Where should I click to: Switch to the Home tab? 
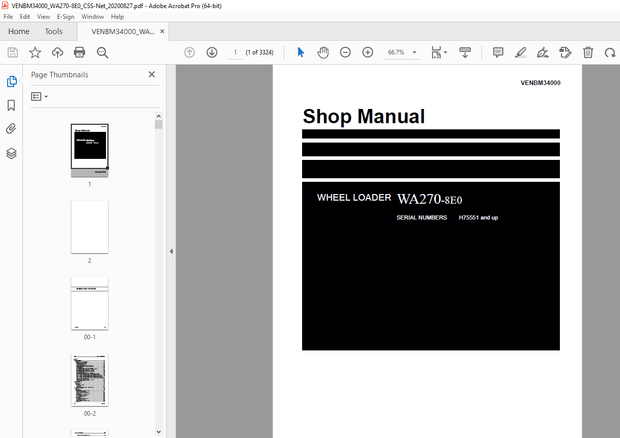19,31
